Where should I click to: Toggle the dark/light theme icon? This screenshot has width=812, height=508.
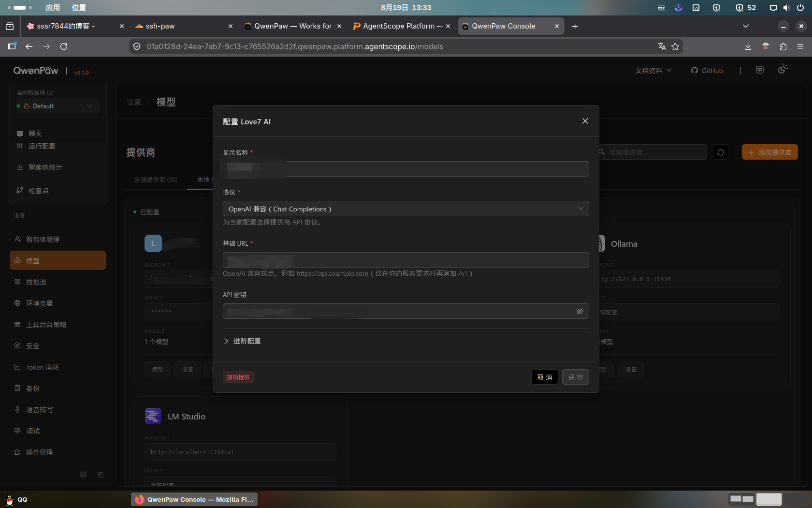[x=783, y=69]
